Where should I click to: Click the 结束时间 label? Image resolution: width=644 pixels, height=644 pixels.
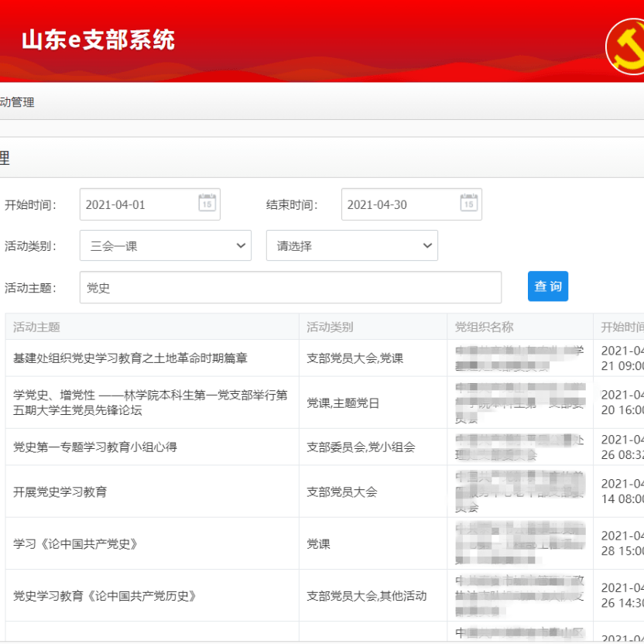point(292,204)
